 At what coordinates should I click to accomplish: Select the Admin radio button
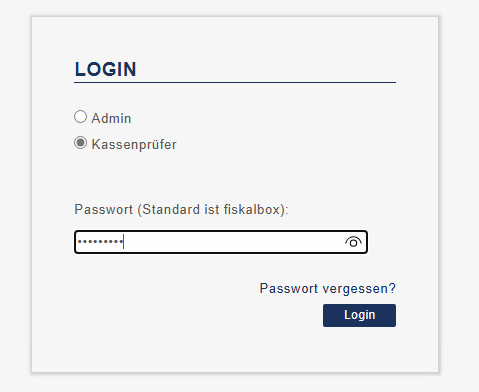80,117
